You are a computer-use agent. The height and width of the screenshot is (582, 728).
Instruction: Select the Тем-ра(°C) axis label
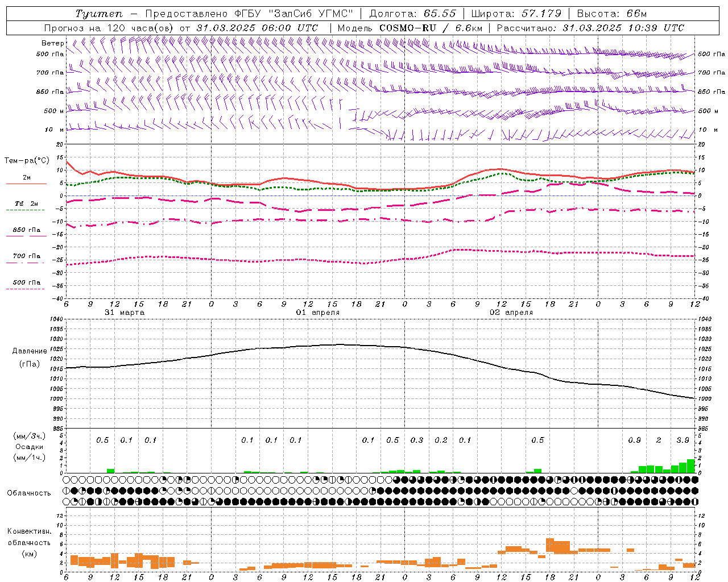point(26,161)
